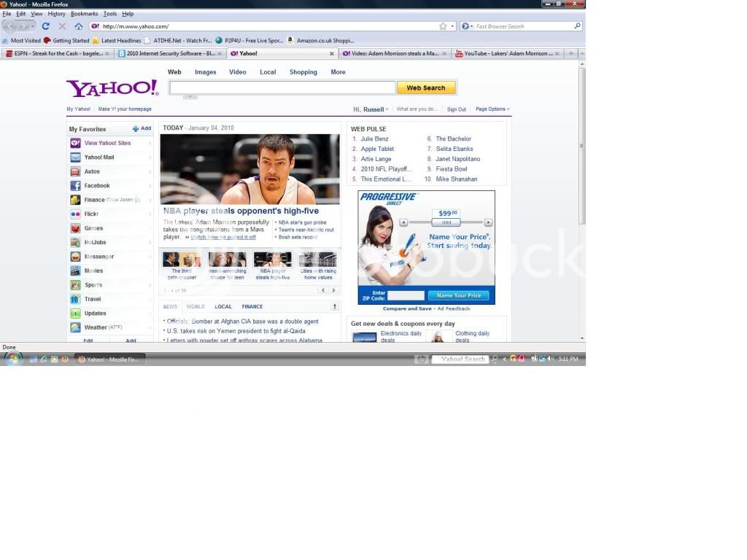This screenshot has height=560, width=747.
Task: Open Yahoo! Mail envelope icon
Action: tap(75, 157)
